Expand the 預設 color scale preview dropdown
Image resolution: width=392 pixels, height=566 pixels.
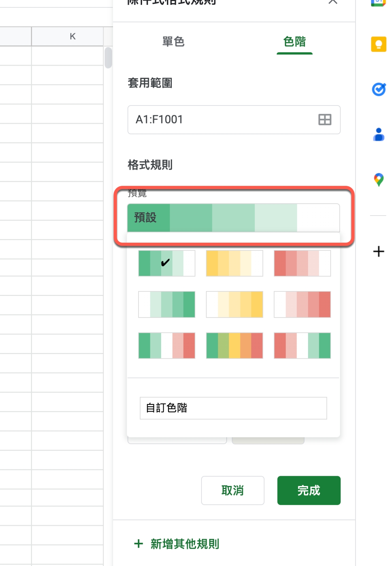pos(234,218)
